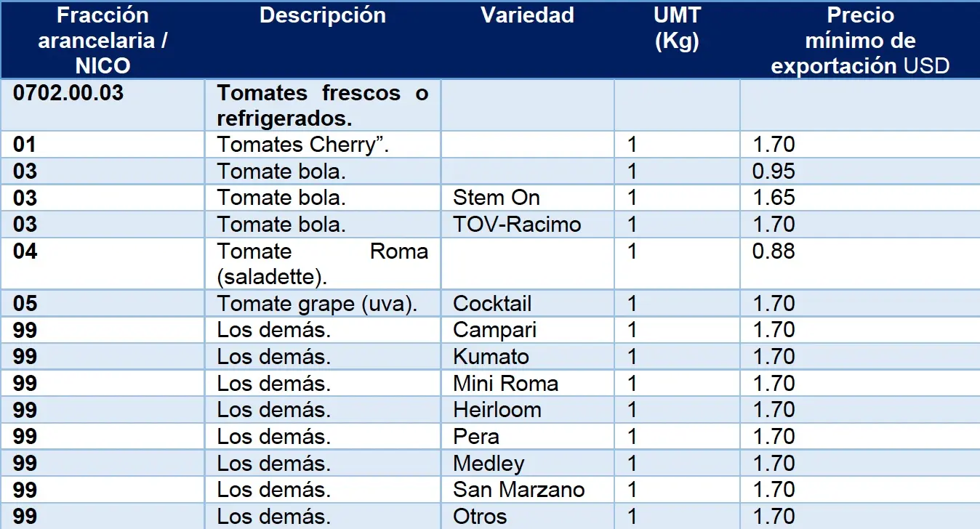Click the Tomates frescos o refrigerados cell
The image size is (980, 529).
pyautogui.click(x=323, y=105)
